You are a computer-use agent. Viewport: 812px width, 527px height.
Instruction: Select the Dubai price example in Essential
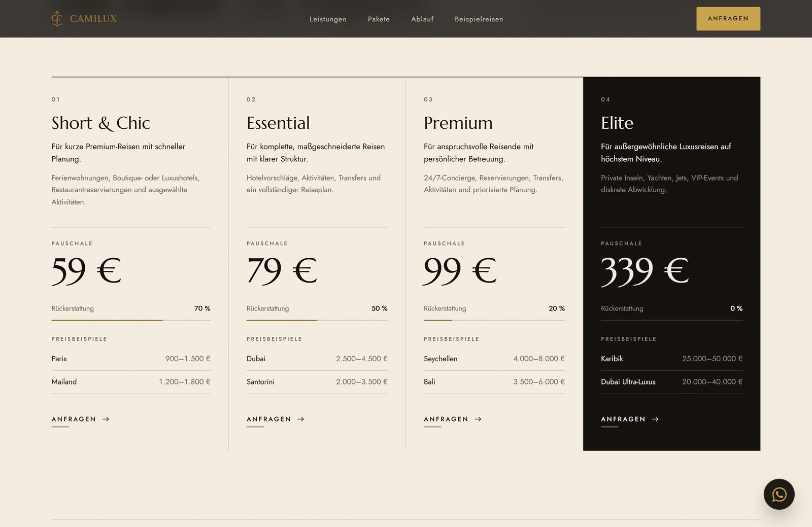pyautogui.click(x=317, y=359)
